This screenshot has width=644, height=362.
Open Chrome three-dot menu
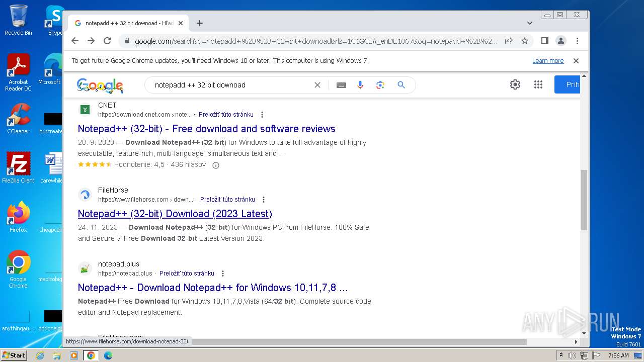577,41
